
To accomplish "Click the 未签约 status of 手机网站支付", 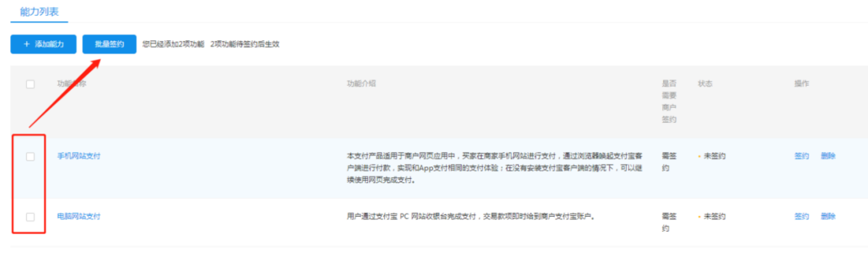I will pyautogui.click(x=714, y=156).
